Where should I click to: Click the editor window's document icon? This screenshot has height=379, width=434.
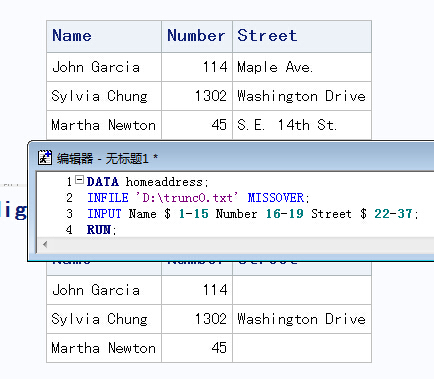point(45,158)
